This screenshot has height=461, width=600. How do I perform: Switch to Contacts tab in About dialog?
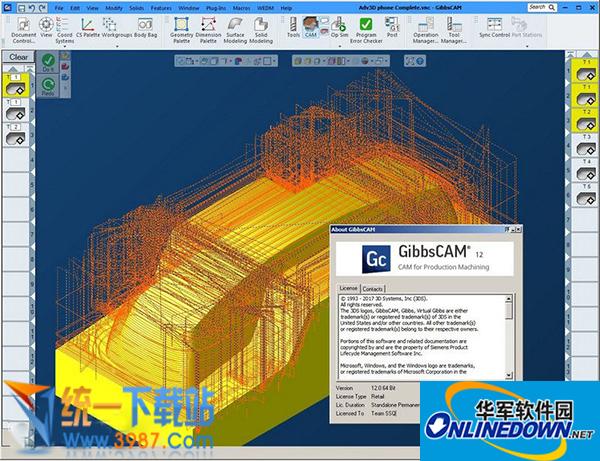(x=372, y=289)
